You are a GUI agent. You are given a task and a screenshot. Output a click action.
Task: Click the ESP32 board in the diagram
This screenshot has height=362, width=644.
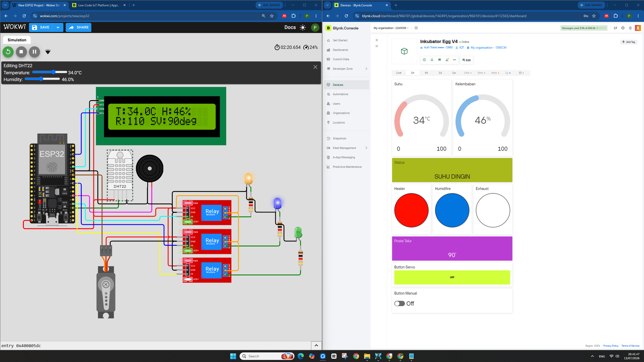(52, 179)
